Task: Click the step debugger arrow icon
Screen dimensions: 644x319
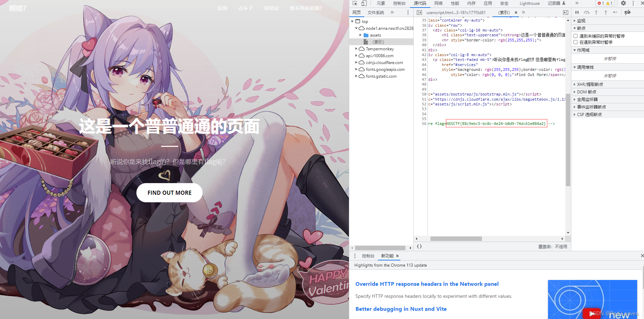Action: point(615,12)
